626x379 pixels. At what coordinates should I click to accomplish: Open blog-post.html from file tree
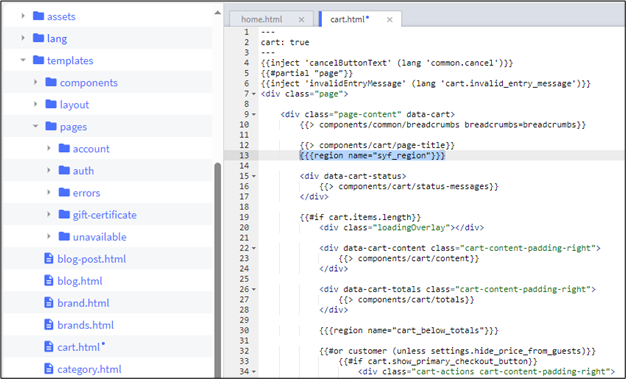(91, 259)
